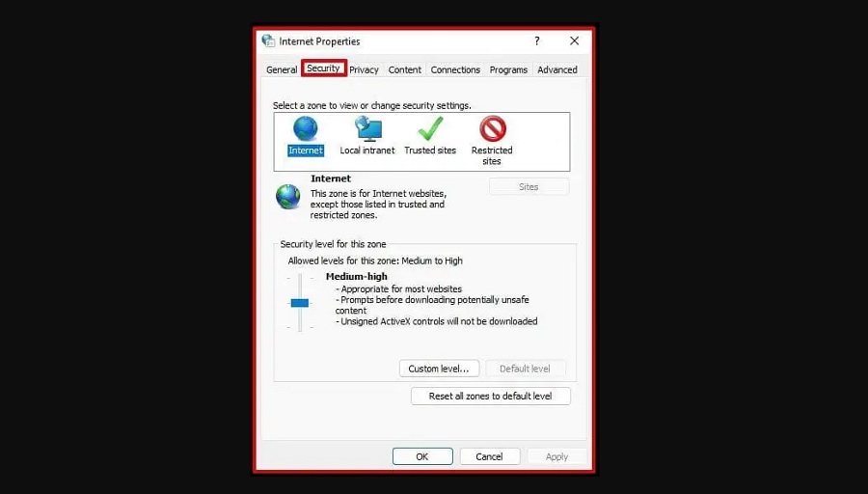Click the Default level button
Image resolution: width=868 pixels, height=494 pixels.
526,369
